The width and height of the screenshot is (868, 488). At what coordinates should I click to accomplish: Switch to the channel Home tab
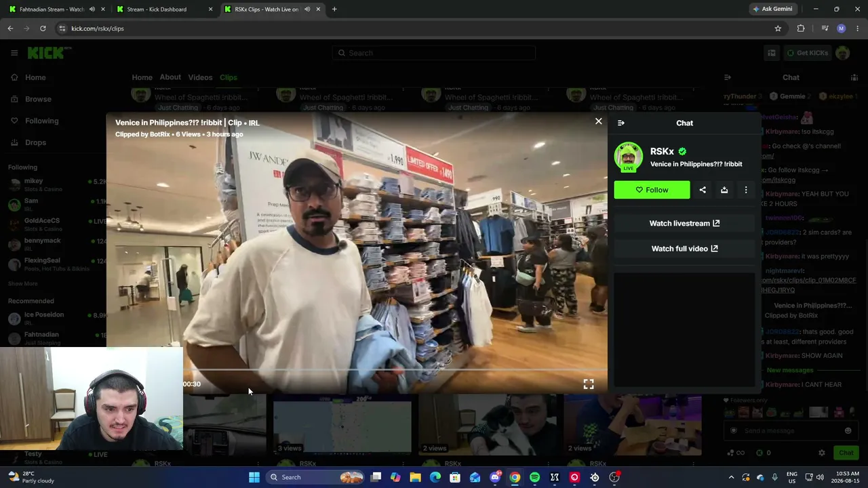coord(142,77)
